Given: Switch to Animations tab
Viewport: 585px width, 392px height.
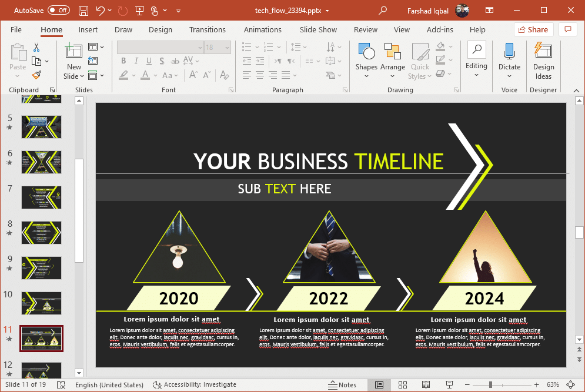Looking at the screenshot, I should point(263,30).
